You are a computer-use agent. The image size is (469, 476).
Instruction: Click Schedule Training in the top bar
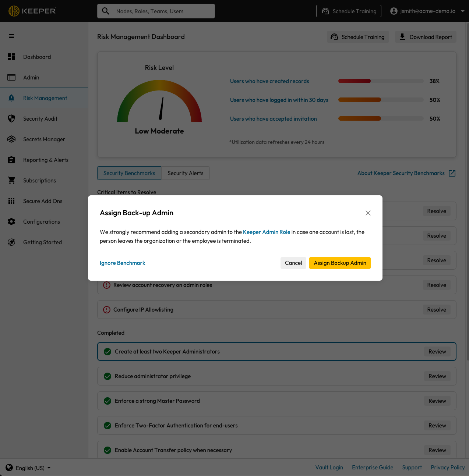pos(349,11)
